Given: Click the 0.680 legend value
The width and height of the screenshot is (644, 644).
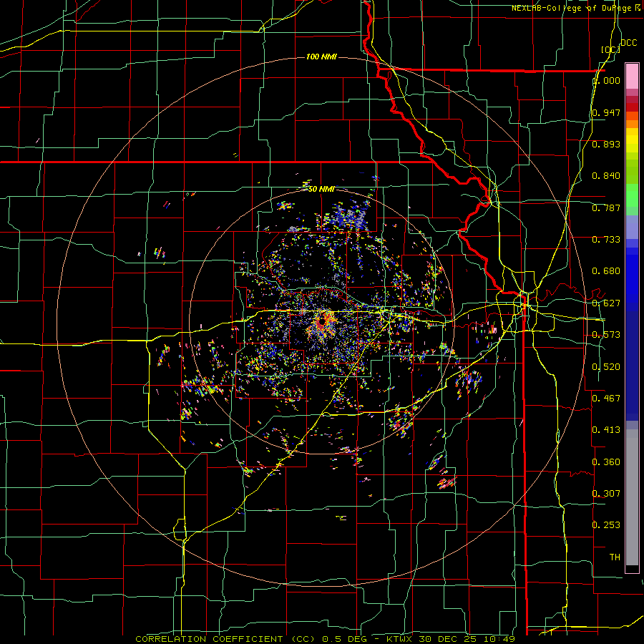Looking at the screenshot, I should pyautogui.click(x=606, y=271).
